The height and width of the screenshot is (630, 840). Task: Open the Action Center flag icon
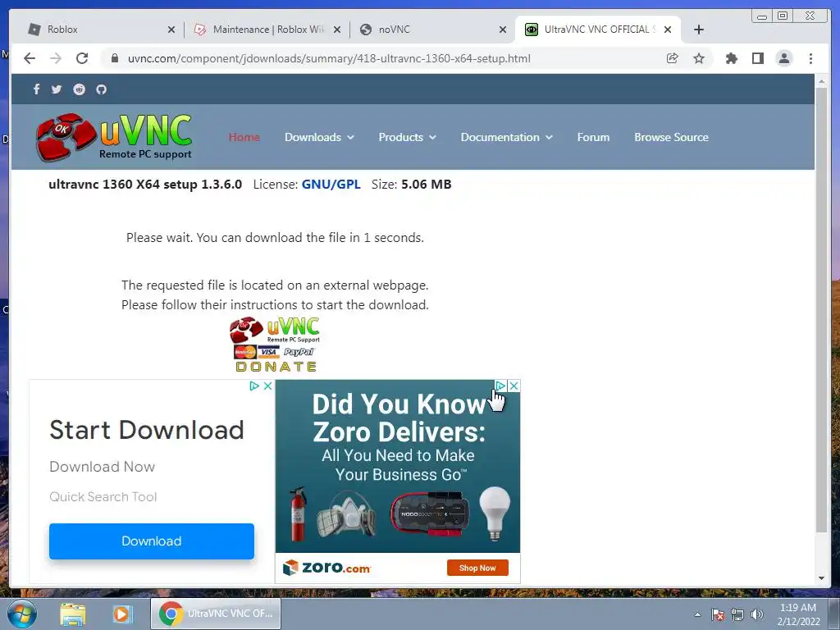[717, 614]
